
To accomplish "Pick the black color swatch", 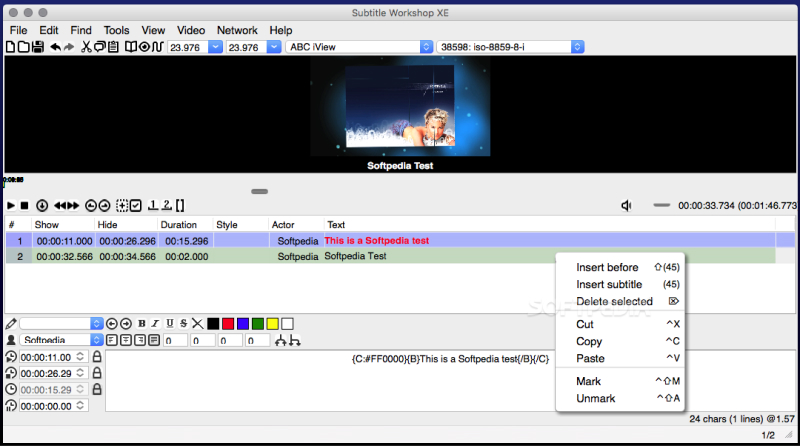I will [x=213, y=324].
